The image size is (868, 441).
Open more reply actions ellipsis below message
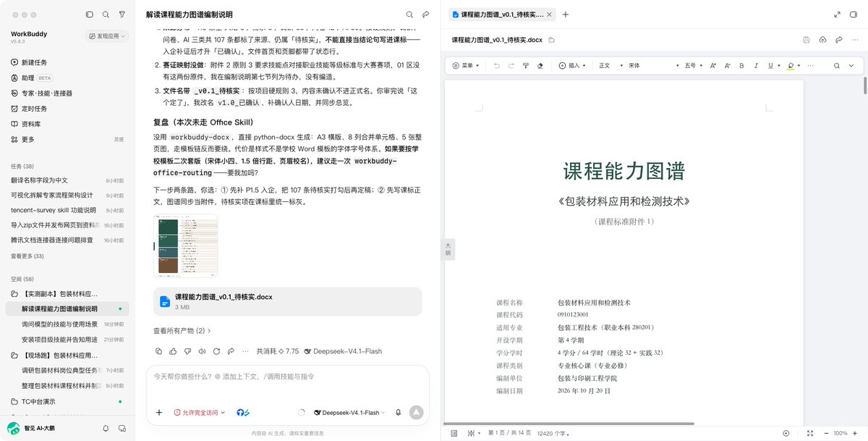[x=245, y=351]
